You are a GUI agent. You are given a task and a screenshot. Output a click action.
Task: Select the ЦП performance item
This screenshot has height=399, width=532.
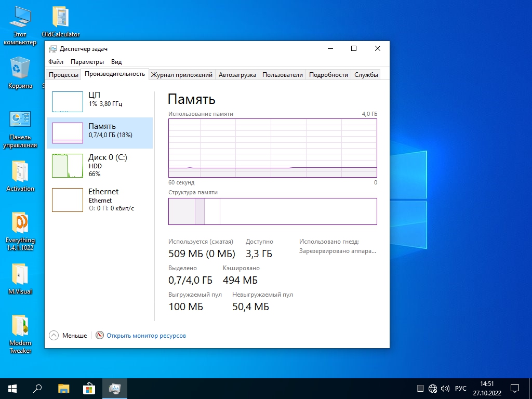(100, 101)
